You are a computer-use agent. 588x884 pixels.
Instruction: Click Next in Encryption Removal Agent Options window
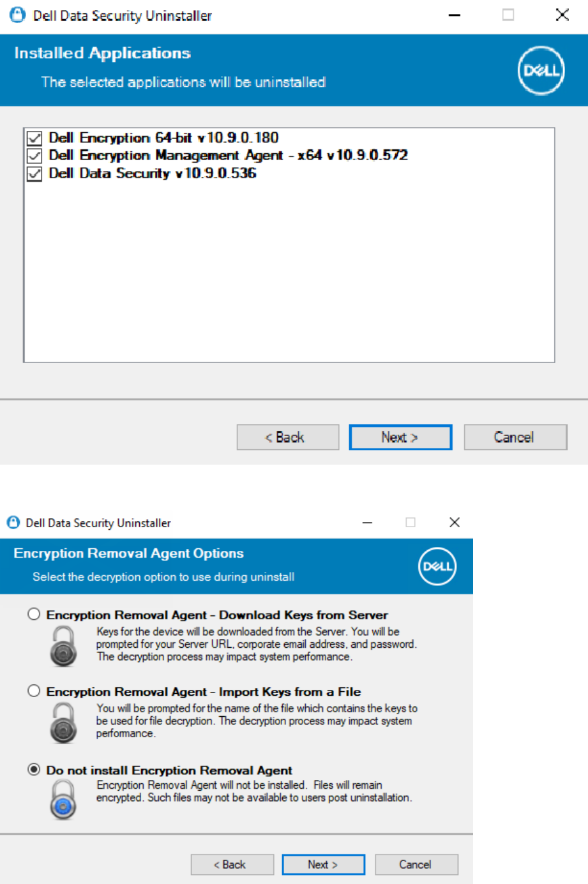pos(324,864)
